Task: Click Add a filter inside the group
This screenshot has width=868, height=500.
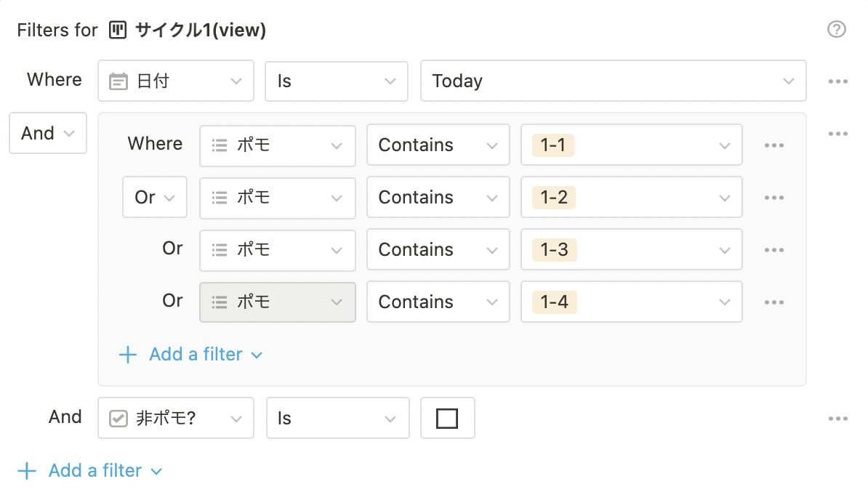Action: [190, 355]
